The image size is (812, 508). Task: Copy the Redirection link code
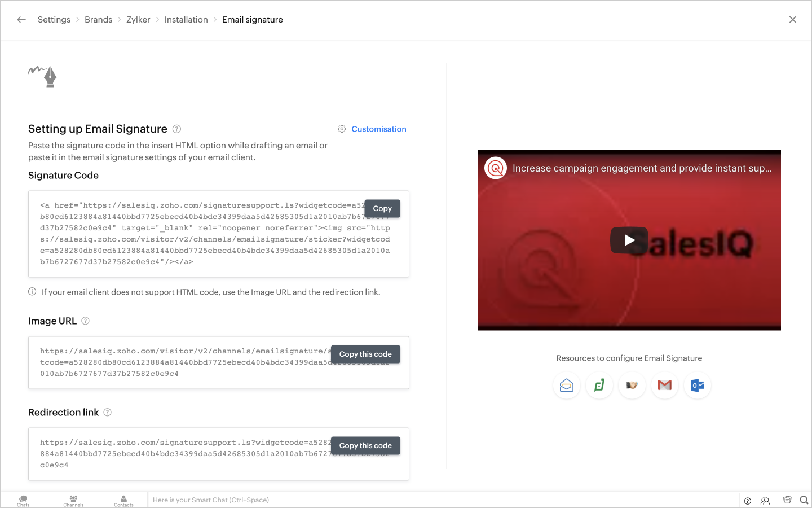tap(365, 446)
